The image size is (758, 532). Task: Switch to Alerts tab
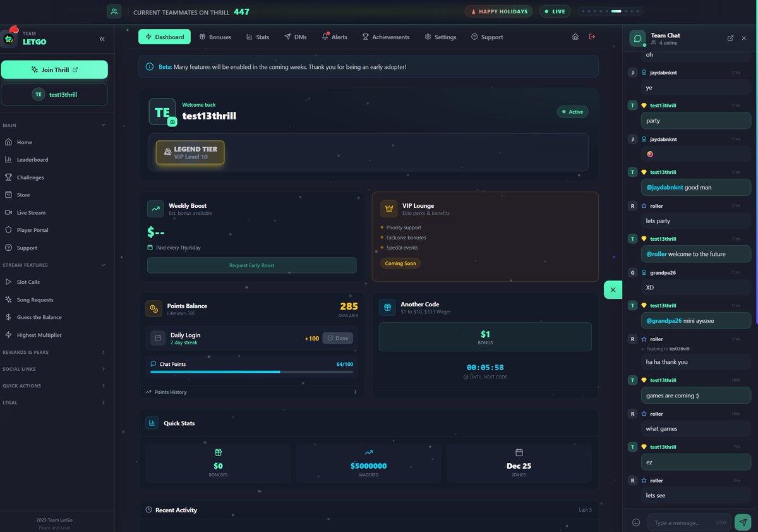coord(335,37)
